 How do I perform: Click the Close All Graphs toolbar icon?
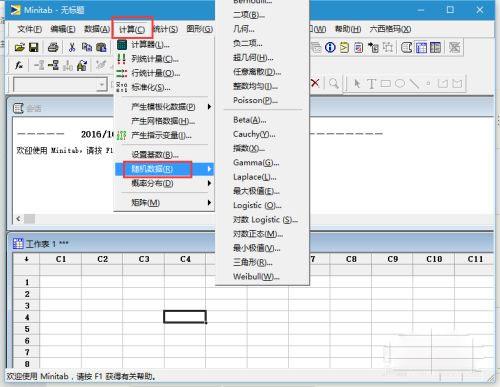454,47
